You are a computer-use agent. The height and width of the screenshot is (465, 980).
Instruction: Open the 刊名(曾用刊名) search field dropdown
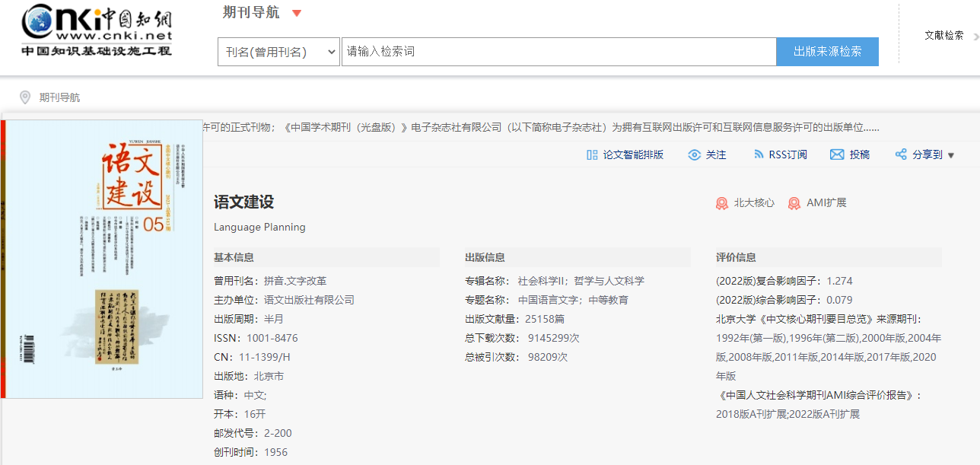click(x=278, y=52)
